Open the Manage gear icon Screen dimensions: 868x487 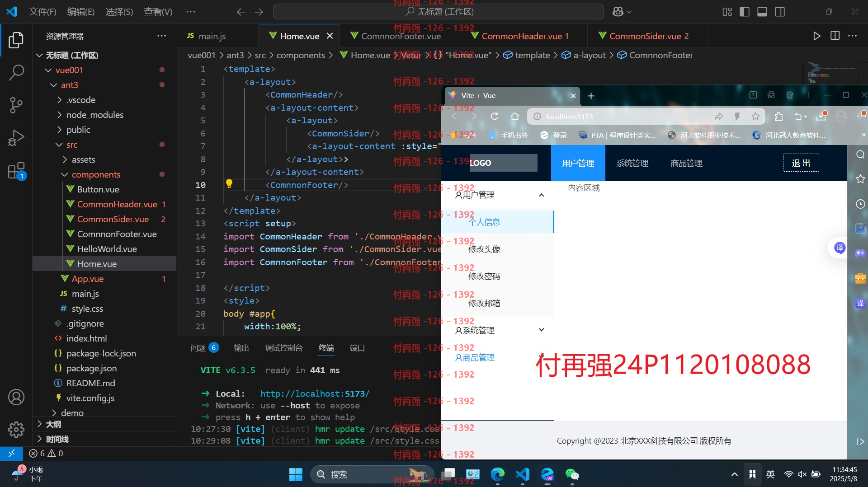(16, 429)
